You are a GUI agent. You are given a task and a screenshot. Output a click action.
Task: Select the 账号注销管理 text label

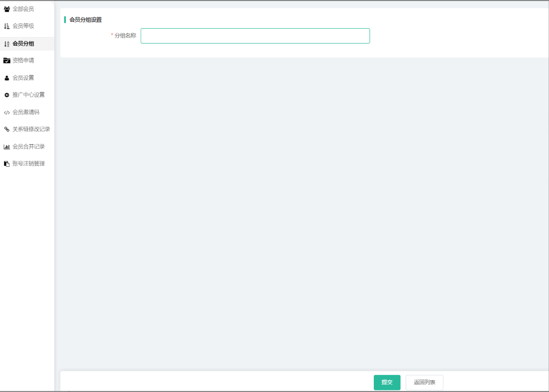[29, 164]
